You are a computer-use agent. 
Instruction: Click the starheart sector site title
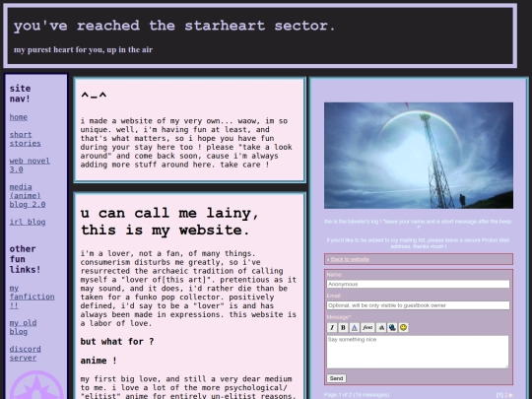(x=174, y=26)
